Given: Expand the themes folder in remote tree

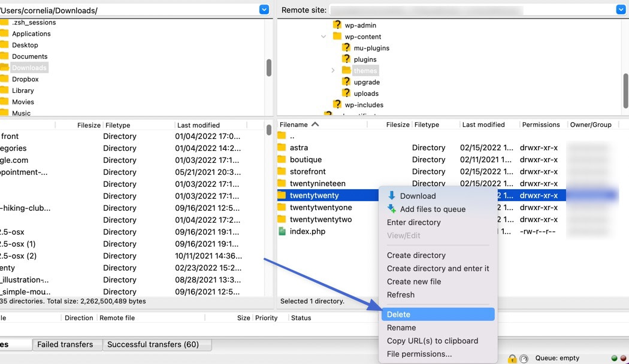Looking at the screenshot, I should [x=333, y=71].
